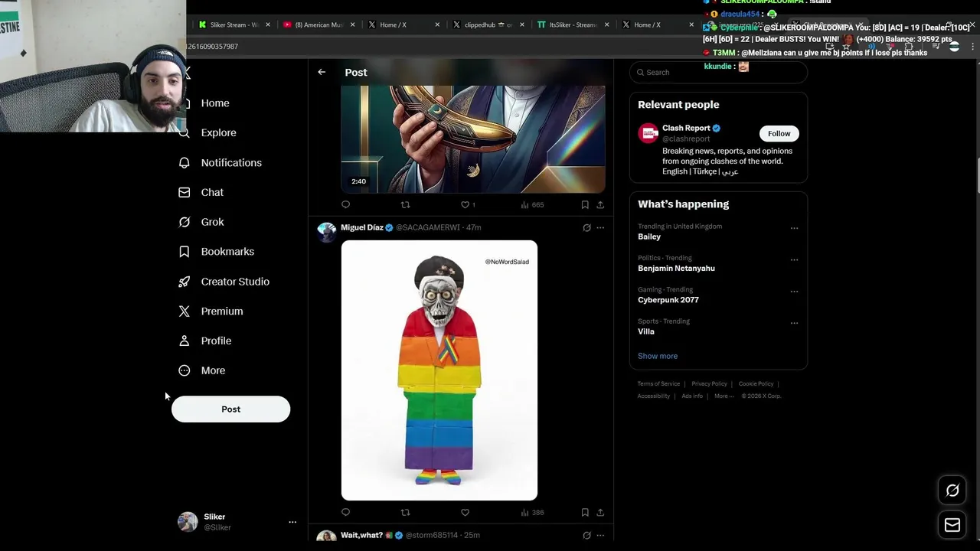Ask Grok about the Wait,what? post
Screen dimensions: 980x551
click(x=586, y=535)
